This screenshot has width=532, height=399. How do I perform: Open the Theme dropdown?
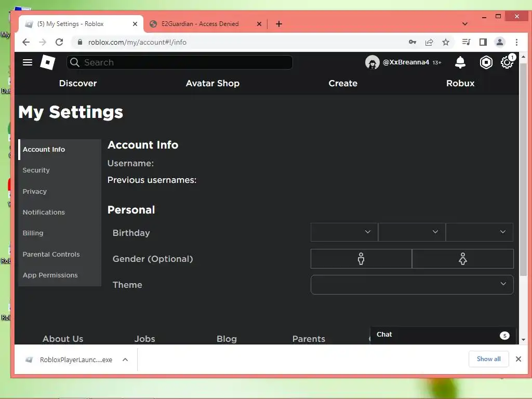pos(412,285)
